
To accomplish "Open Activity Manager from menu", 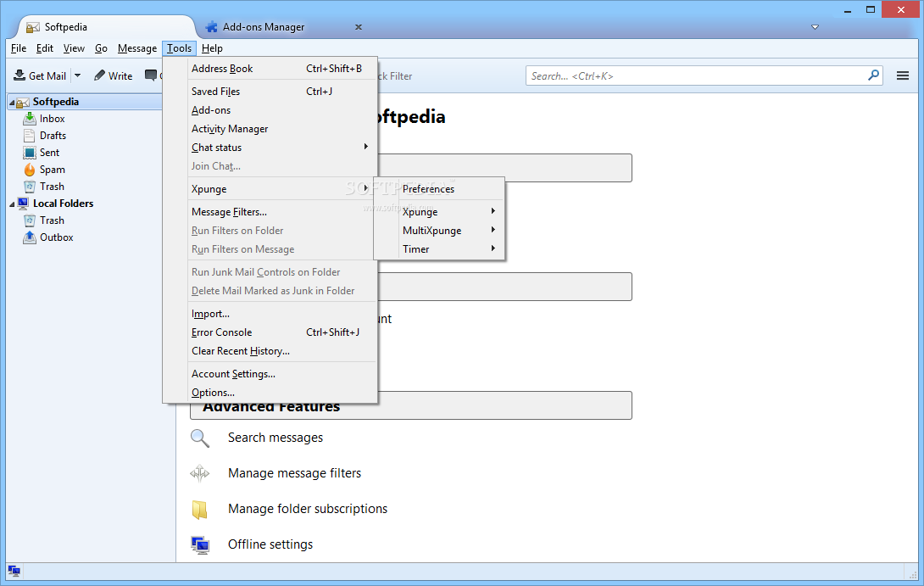I will coord(270,129).
